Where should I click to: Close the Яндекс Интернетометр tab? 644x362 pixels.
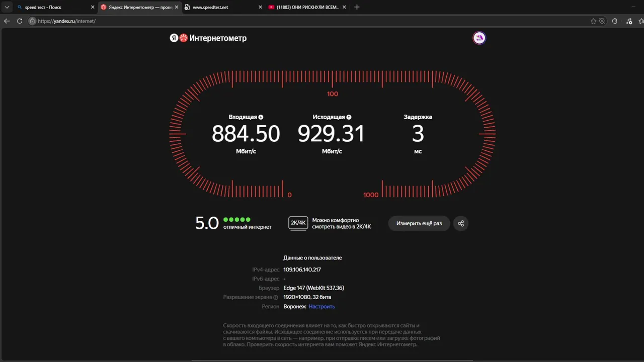(x=177, y=7)
